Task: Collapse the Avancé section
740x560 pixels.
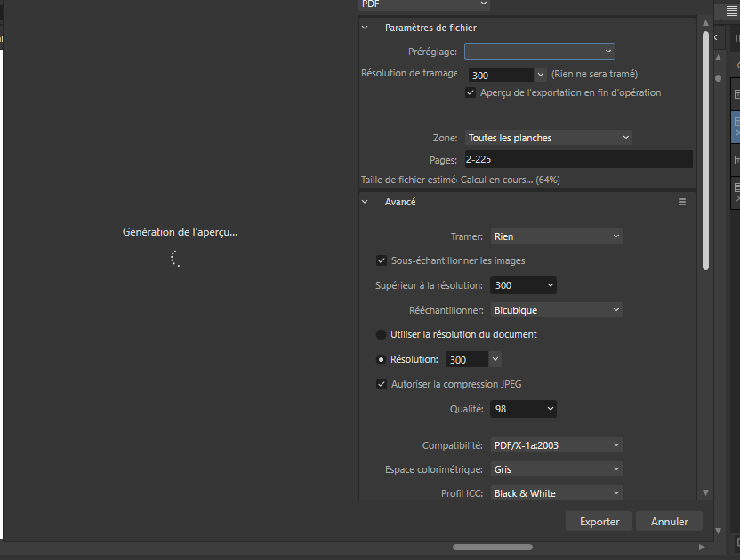Action: click(x=365, y=202)
